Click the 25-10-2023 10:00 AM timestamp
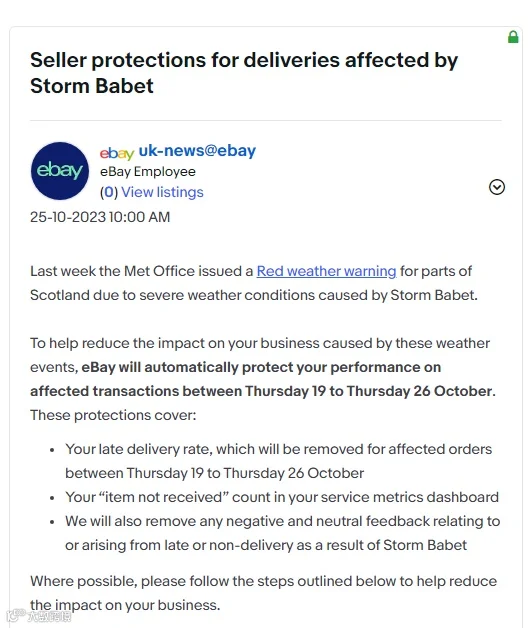Viewport: 531px width, 628px height. [100, 217]
